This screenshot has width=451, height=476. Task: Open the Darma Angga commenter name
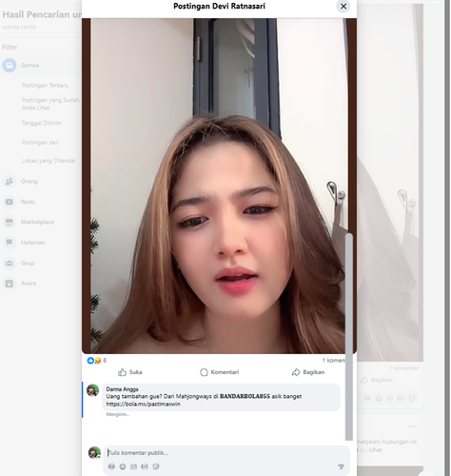pos(122,389)
